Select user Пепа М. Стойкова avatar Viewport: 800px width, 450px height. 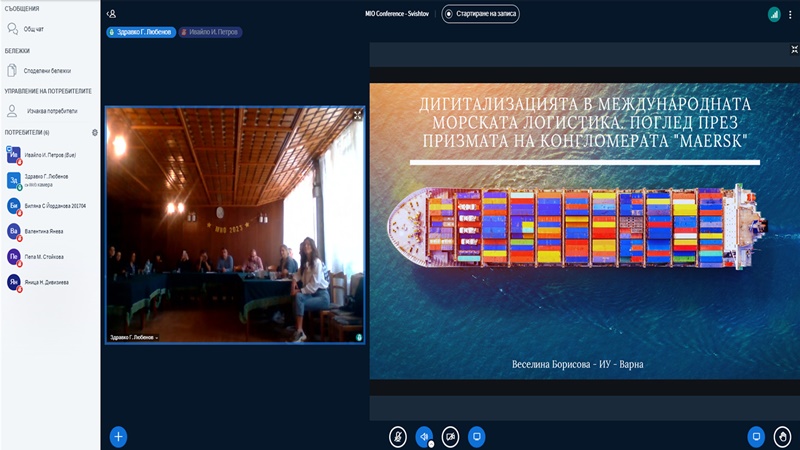click(x=14, y=257)
